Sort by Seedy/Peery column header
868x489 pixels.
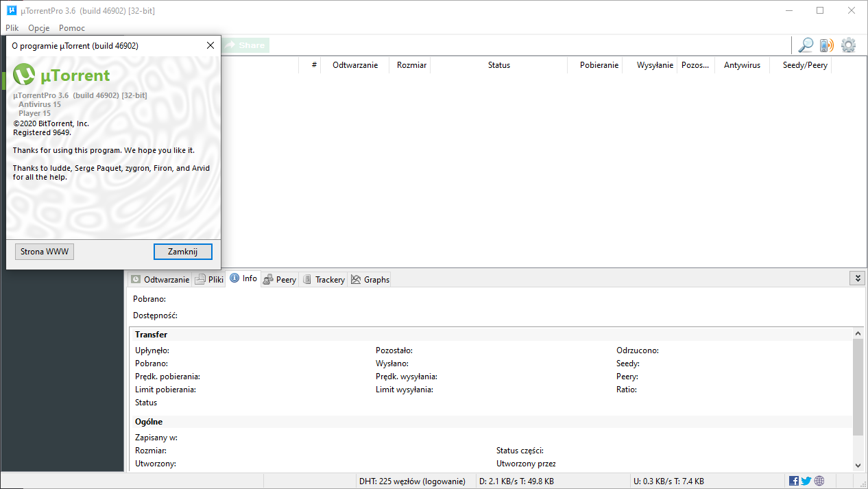(x=800, y=65)
